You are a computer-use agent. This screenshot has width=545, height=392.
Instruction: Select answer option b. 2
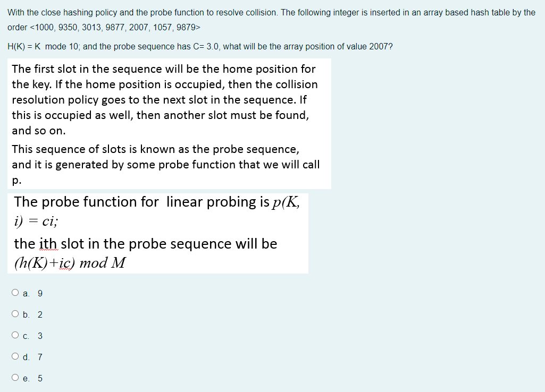[x=15, y=313]
